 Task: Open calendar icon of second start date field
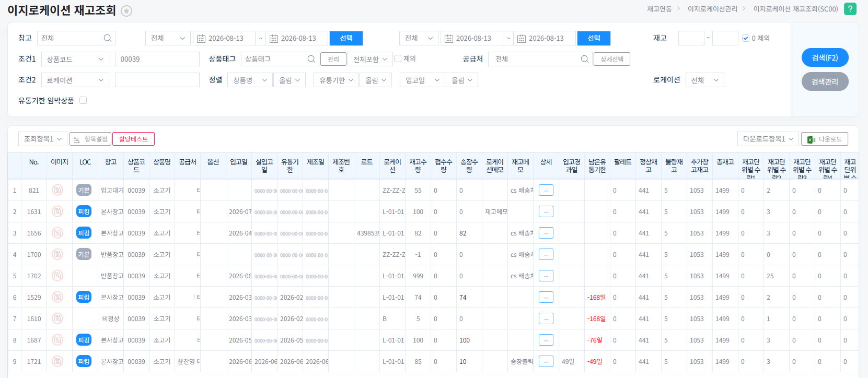click(448, 39)
